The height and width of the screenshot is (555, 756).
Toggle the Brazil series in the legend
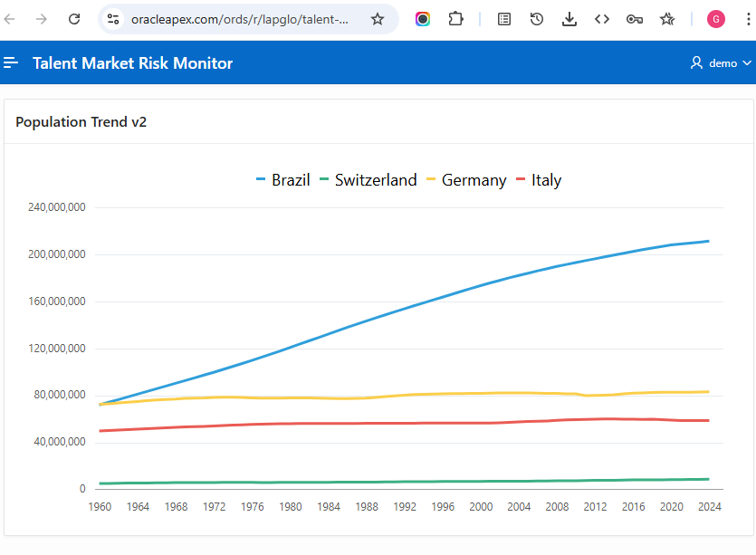282,179
